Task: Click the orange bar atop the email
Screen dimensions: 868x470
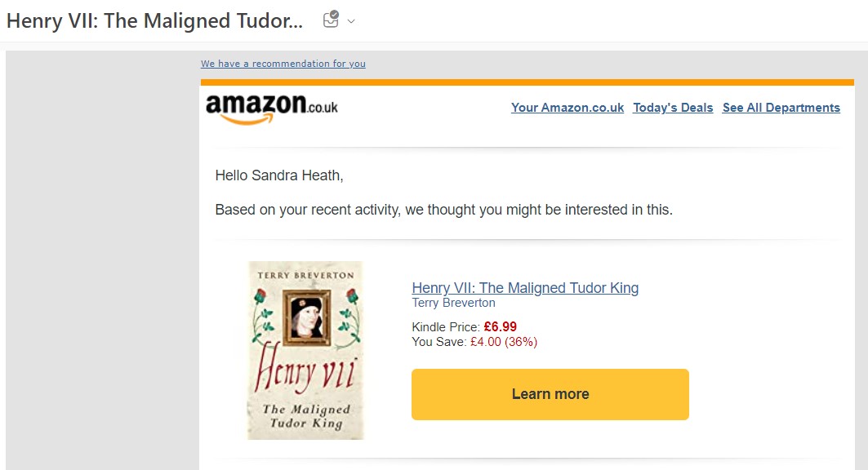Action: coord(527,82)
